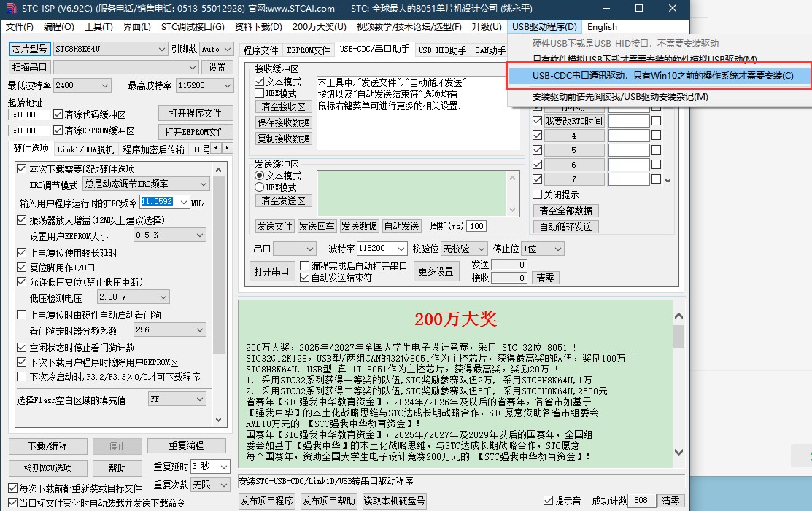Expand the IRC调节模式 dropdown

pyautogui.click(x=147, y=184)
